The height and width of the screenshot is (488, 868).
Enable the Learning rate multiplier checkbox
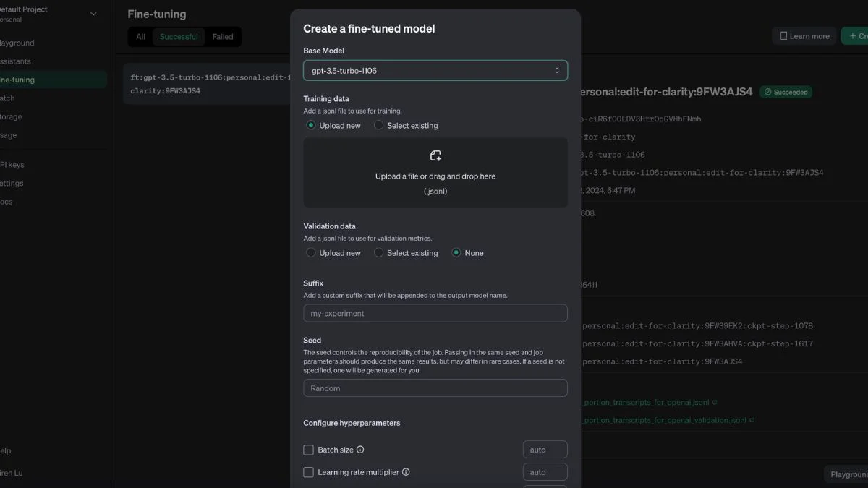pyautogui.click(x=309, y=472)
